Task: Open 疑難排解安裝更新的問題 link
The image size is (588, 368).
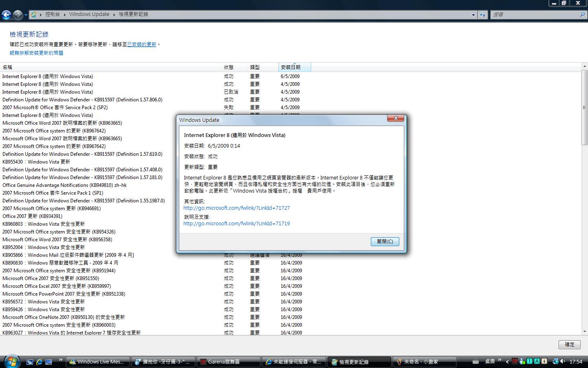Action: click(36, 53)
